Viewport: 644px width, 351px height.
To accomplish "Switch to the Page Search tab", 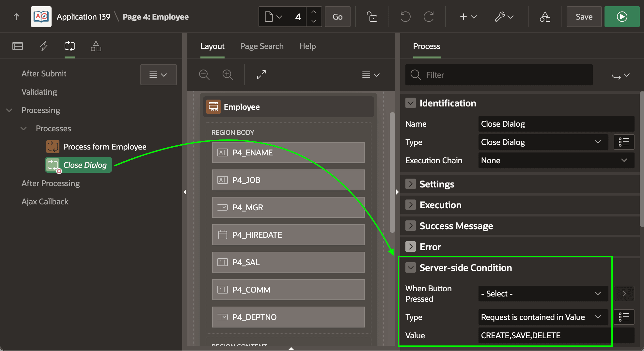I will coord(262,46).
